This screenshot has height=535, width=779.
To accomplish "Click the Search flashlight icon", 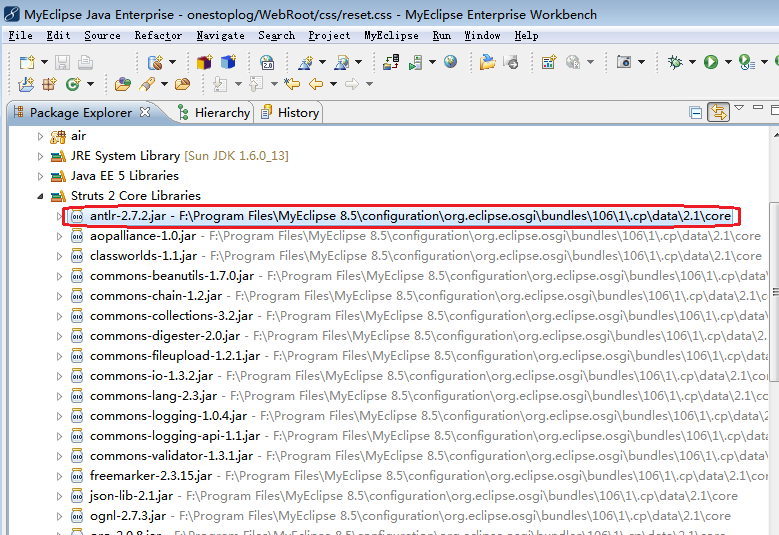I will (147, 84).
